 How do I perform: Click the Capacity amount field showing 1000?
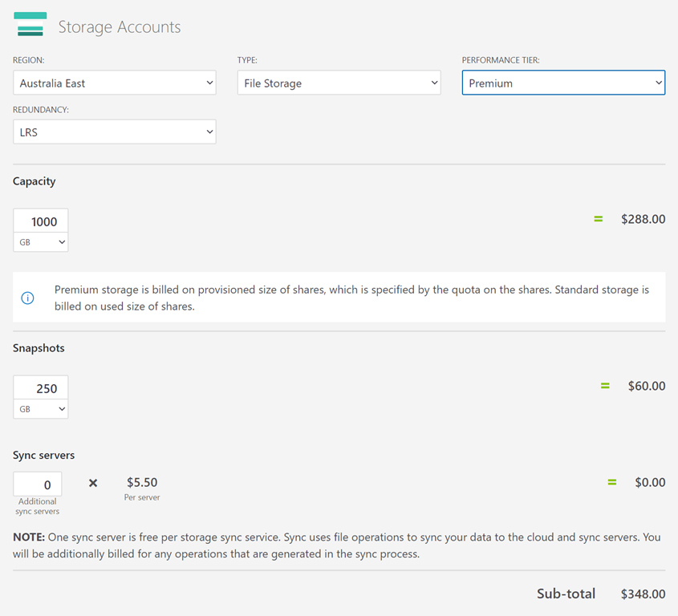tap(41, 221)
